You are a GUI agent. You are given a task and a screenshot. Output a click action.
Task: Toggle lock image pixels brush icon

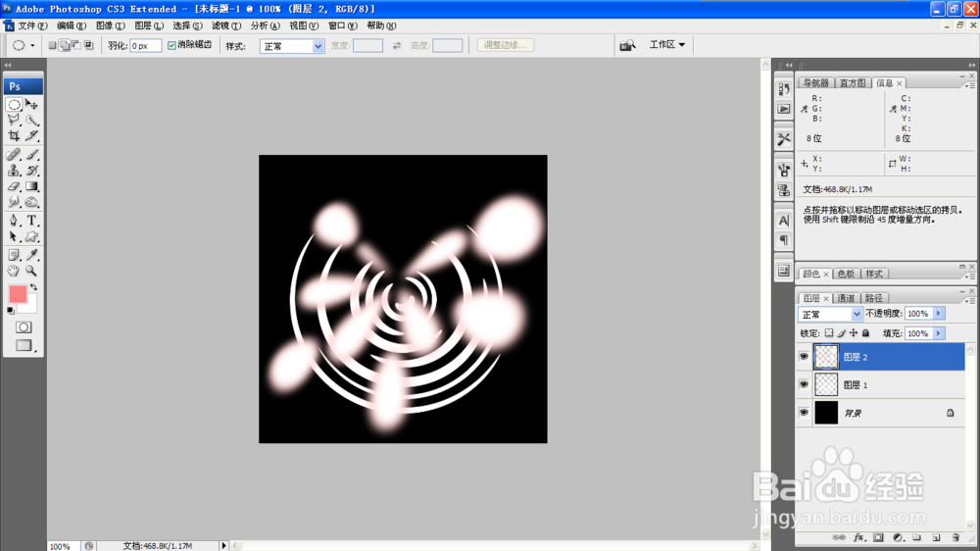(x=841, y=333)
